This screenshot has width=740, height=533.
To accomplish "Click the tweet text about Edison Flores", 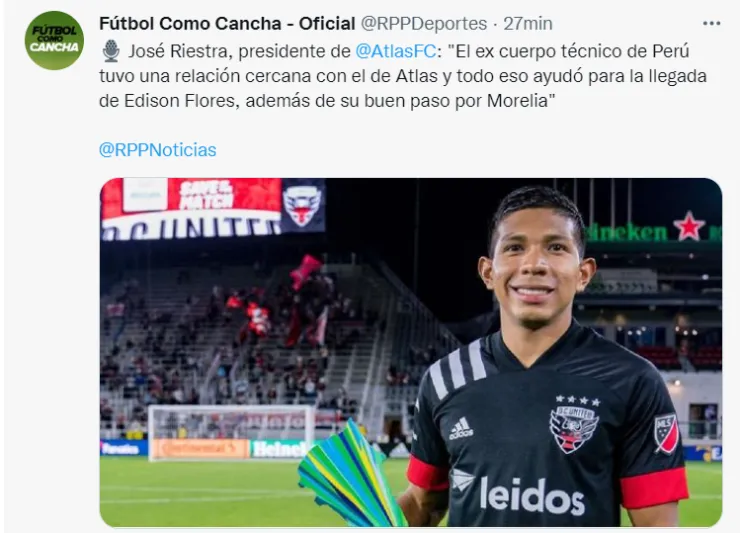I will (403, 76).
